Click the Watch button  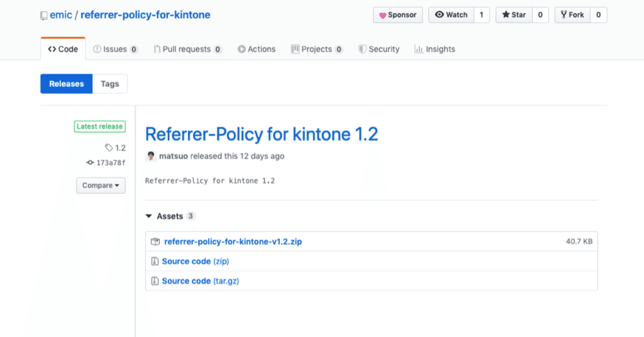click(452, 15)
